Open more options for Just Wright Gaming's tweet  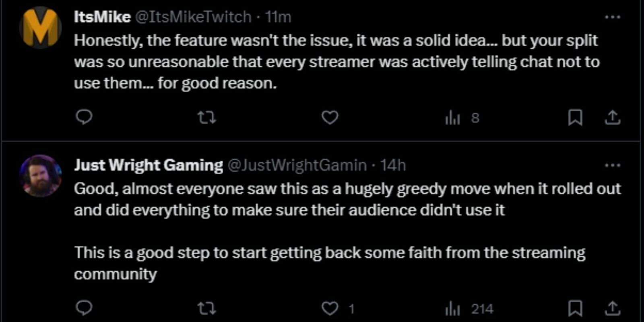pyautogui.click(x=613, y=164)
